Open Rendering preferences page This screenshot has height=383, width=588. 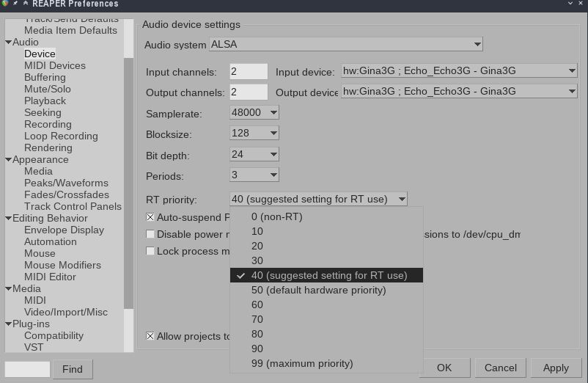click(x=48, y=147)
